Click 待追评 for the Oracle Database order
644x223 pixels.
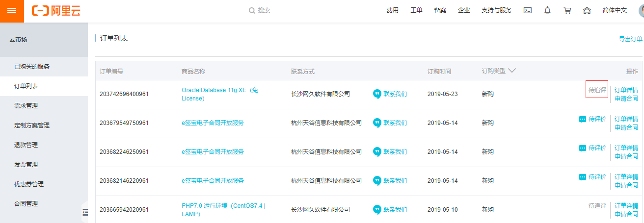tap(597, 90)
